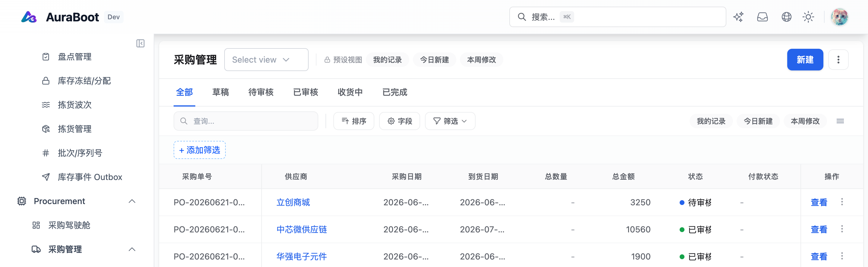Switch to the 收货中 tab
Image resolution: width=868 pixels, height=267 pixels.
click(350, 92)
